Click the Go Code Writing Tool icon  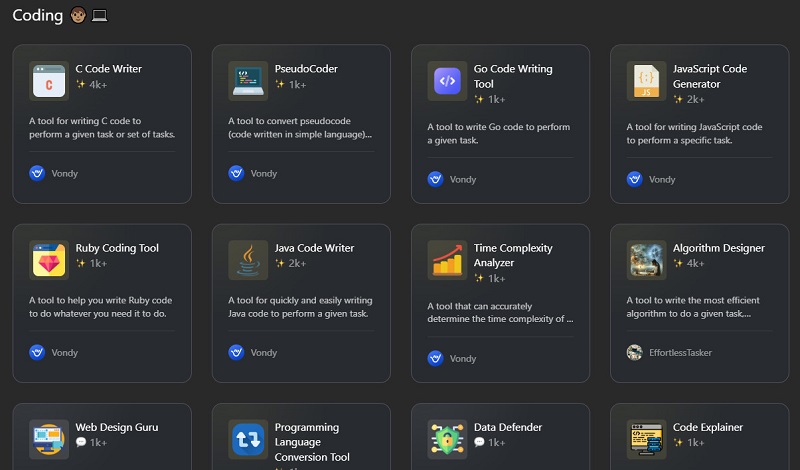(447, 81)
